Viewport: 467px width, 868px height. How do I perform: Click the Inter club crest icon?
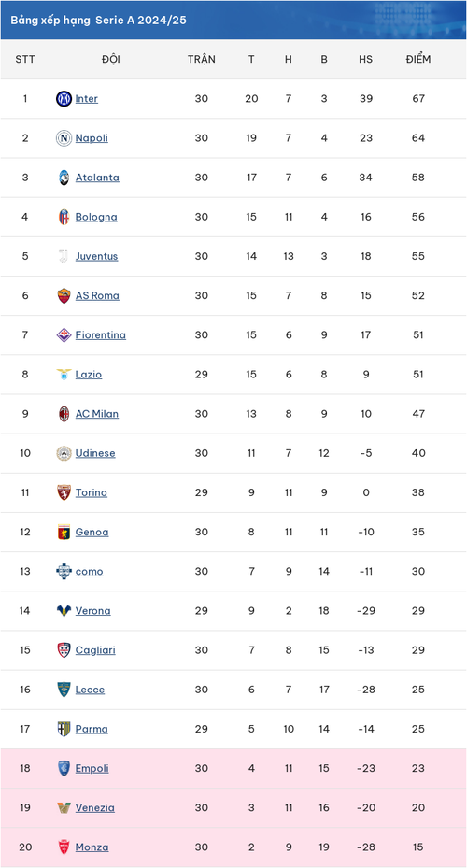point(64,99)
